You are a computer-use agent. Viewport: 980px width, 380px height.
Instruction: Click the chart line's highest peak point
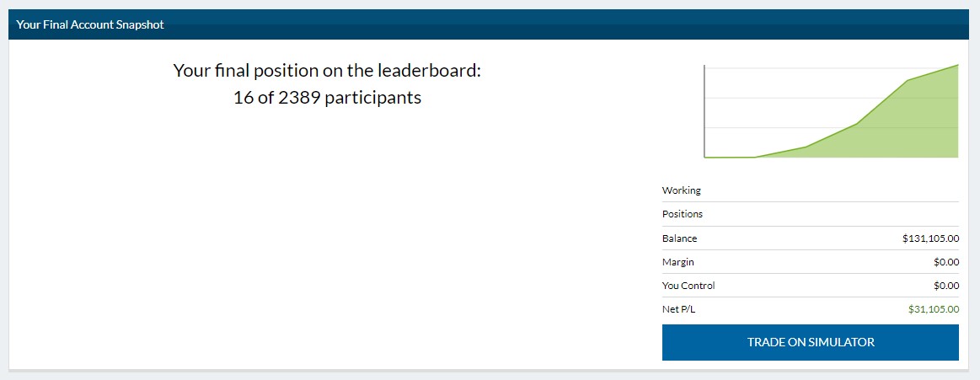tap(958, 65)
